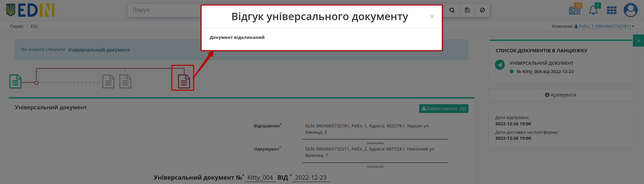Open the apps grid icon
The width and height of the screenshot is (644, 184).
pos(612,10)
